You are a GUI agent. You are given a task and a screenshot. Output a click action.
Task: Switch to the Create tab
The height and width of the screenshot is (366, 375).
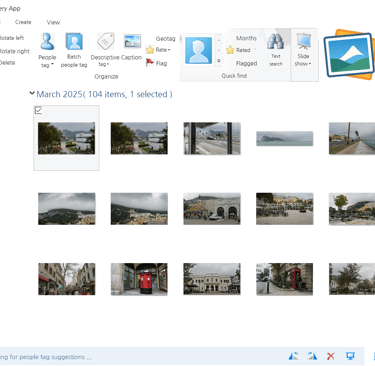(x=23, y=22)
